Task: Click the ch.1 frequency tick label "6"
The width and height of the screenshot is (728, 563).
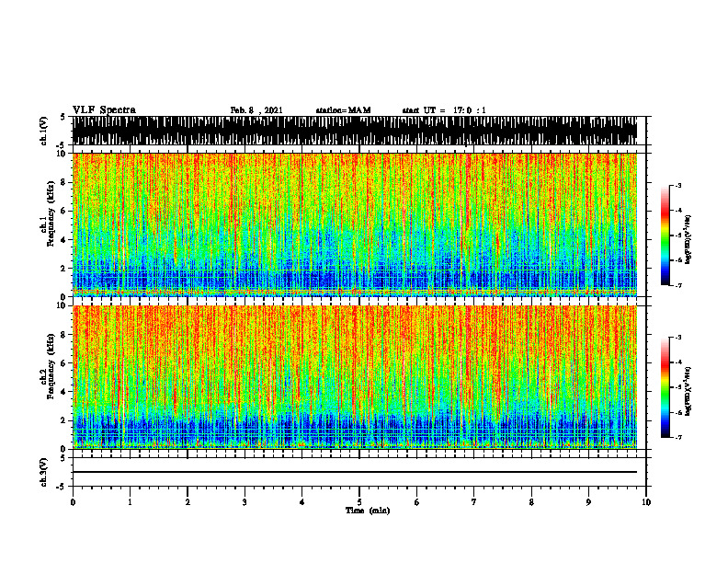Action: tap(63, 211)
